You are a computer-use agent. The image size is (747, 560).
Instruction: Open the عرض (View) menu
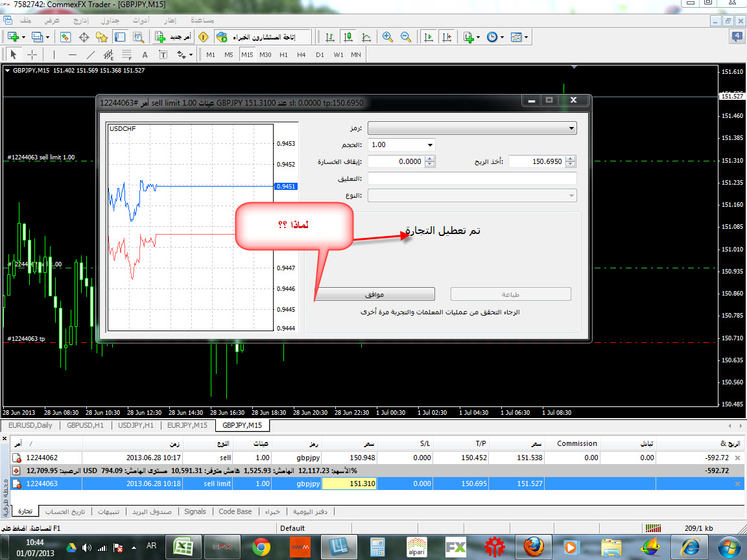coord(52,21)
